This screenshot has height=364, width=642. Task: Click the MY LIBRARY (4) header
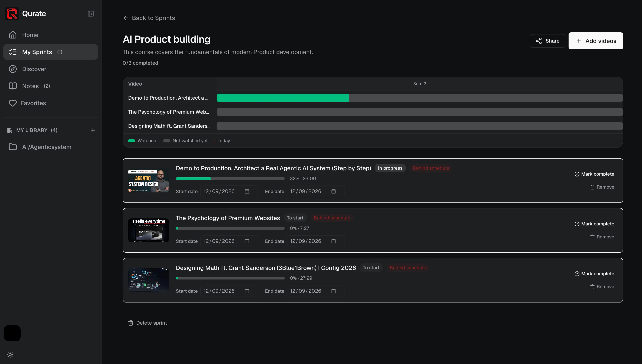[x=37, y=130]
